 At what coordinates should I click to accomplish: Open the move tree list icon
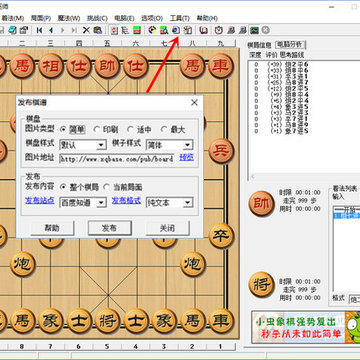point(125,30)
